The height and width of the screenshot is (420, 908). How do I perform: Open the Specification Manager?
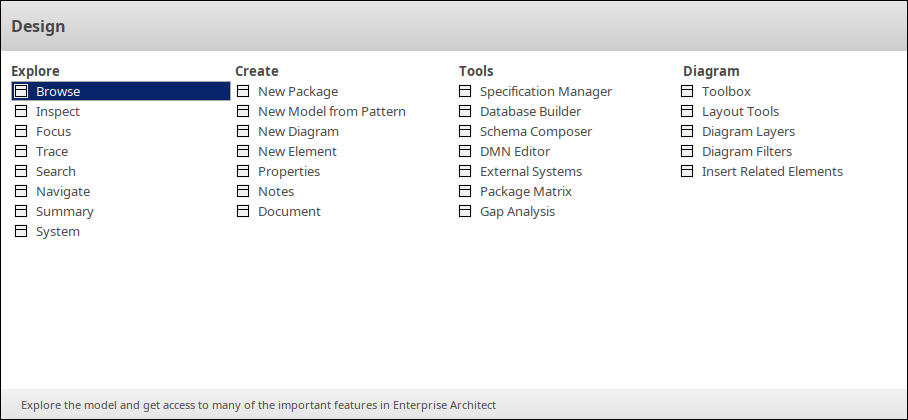[545, 91]
